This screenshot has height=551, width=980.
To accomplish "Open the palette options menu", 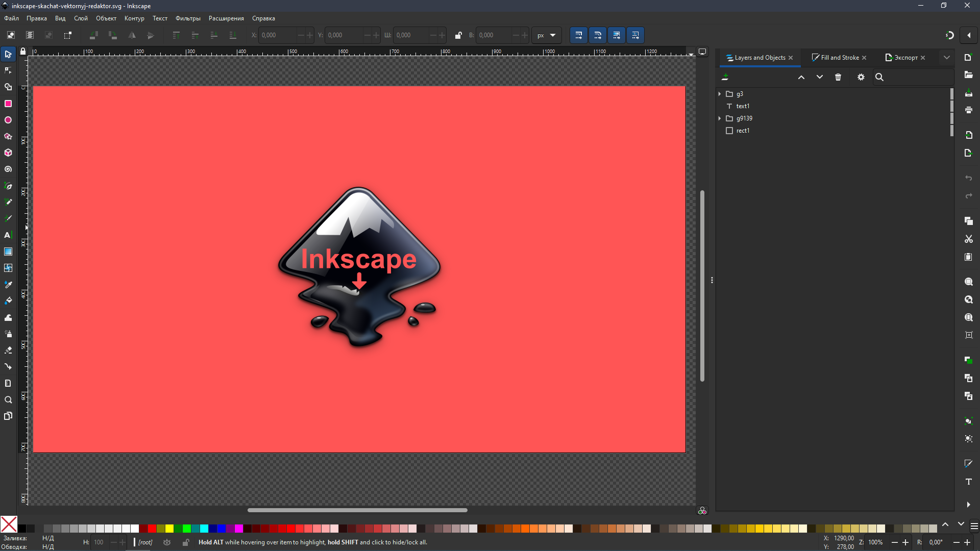I will point(974,526).
